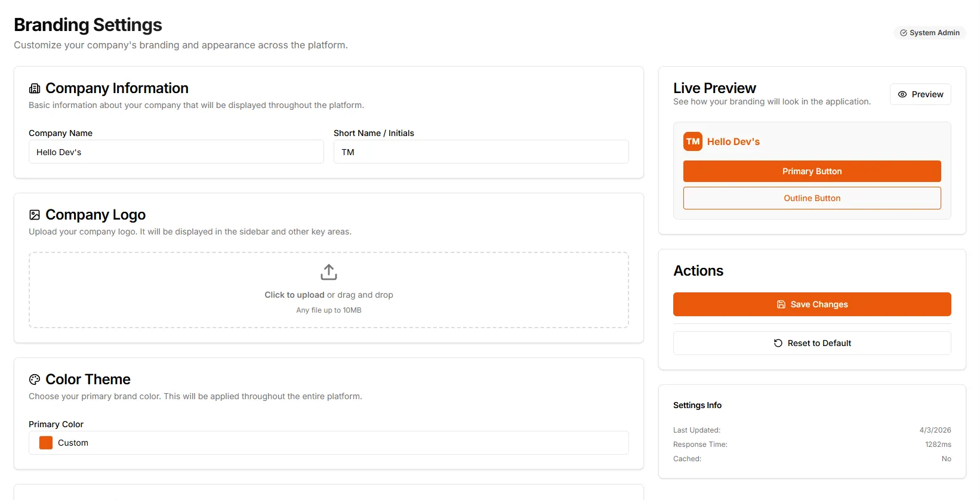This screenshot has width=980, height=500.
Task: Click the Actions heading
Action: pyautogui.click(x=698, y=271)
